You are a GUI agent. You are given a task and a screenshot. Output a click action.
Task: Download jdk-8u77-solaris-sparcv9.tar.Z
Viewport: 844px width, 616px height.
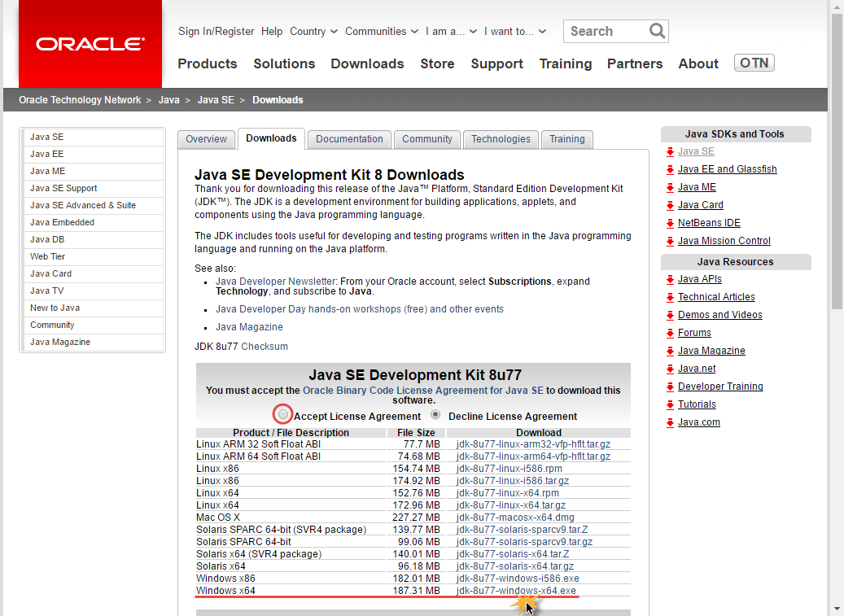523,530
